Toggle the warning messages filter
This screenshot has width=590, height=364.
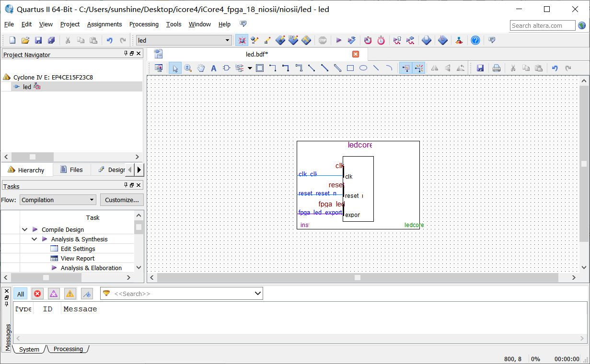click(70, 294)
